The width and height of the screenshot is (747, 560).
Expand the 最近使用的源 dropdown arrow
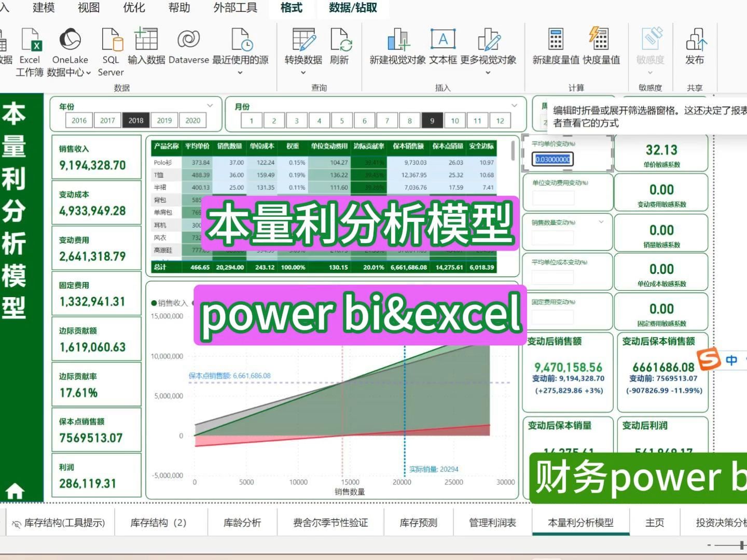240,73
